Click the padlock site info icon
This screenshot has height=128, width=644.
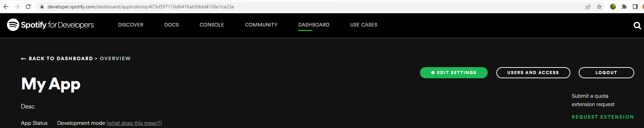click(42, 7)
